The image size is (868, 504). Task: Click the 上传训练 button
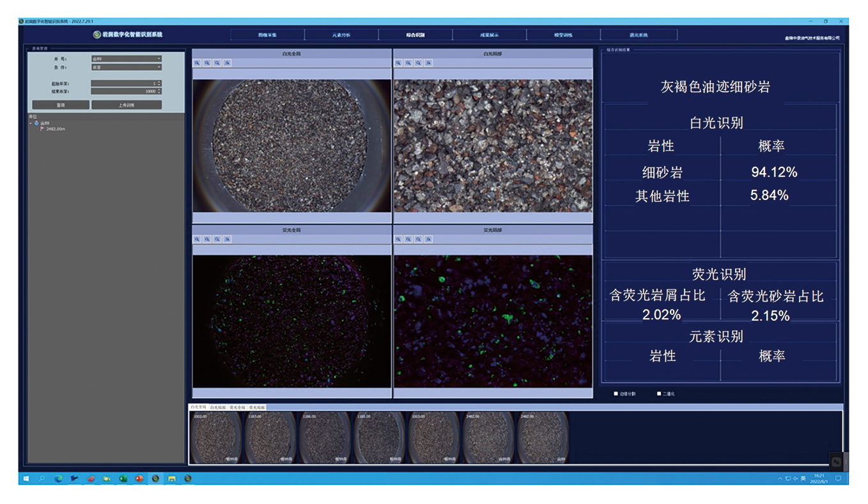127,105
